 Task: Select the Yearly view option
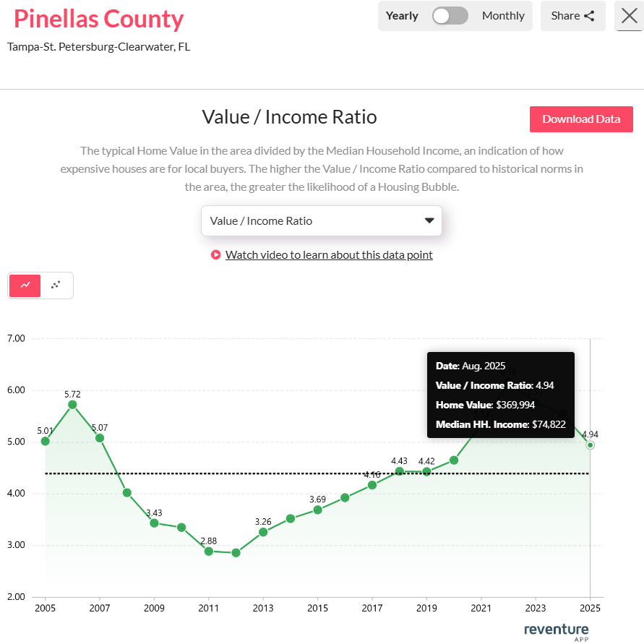coord(403,15)
